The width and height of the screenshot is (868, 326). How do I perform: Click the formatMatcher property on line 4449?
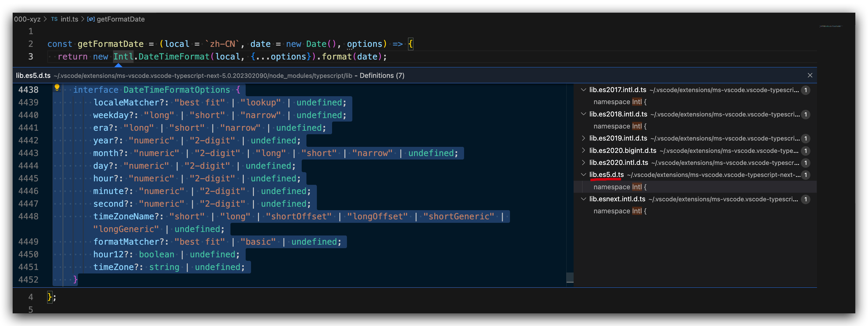[126, 242]
